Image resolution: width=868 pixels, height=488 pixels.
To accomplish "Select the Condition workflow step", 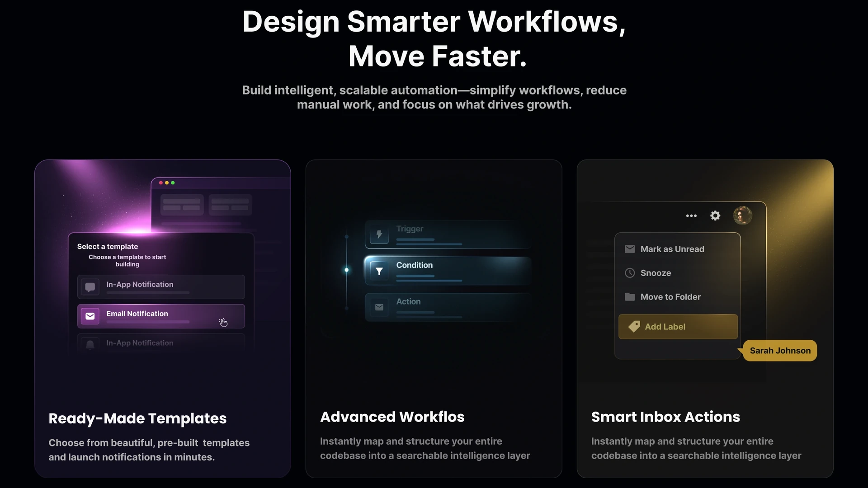I will click(448, 271).
